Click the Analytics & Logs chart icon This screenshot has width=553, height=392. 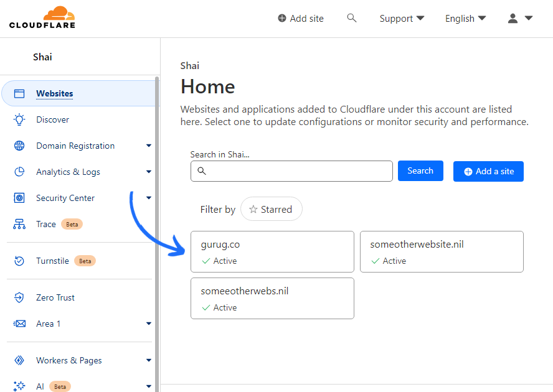click(x=19, y=172)
